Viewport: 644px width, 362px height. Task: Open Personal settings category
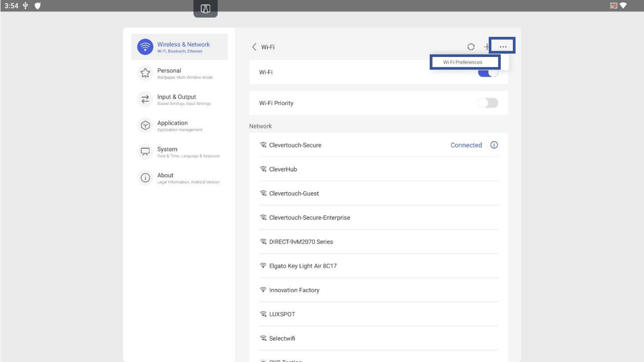pyautogui.click(x=180, y=73)
